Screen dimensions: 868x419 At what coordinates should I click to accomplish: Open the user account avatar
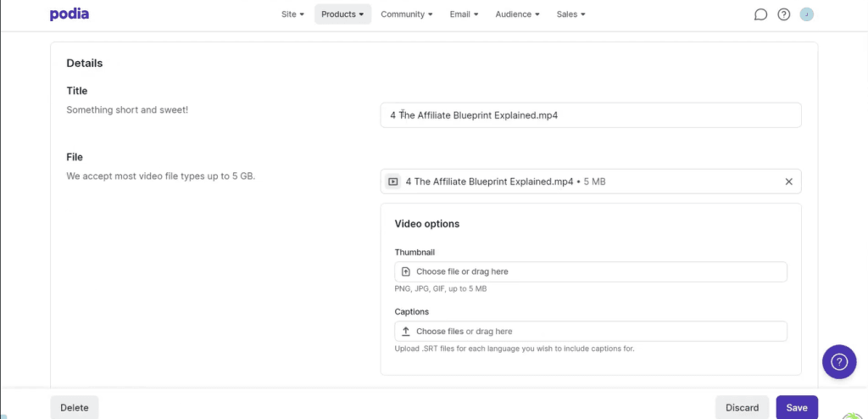[x=807, y=14]
